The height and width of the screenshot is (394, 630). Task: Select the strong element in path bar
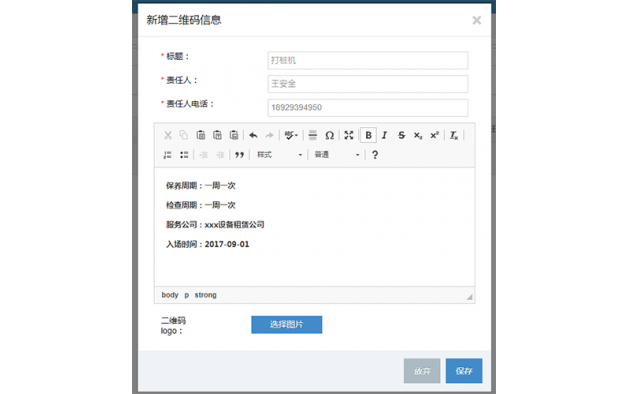[206, 295]
